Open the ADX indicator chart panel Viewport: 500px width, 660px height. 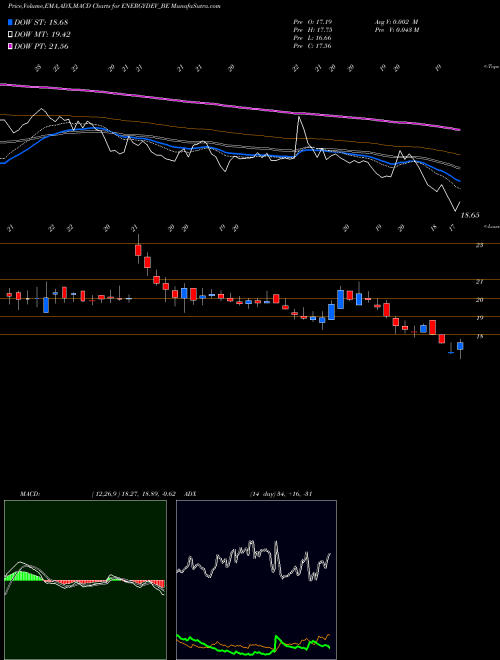pyautogui.click(x=256, y=580)
